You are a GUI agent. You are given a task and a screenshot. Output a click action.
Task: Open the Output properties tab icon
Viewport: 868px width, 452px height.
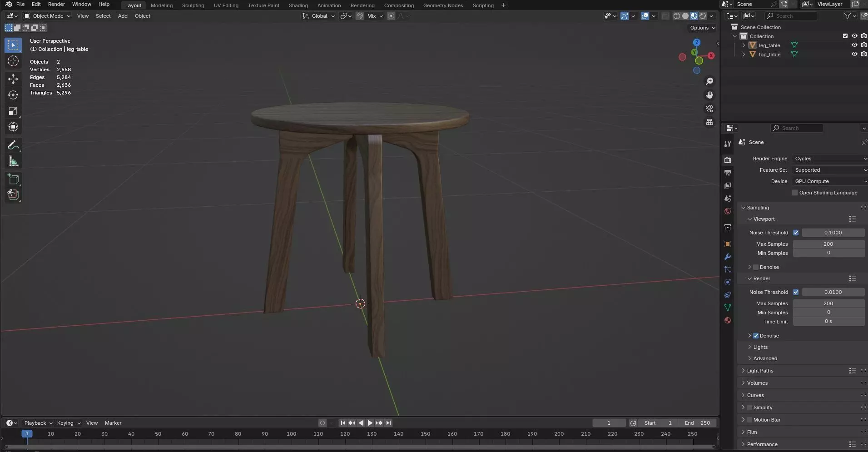point(728,173)
